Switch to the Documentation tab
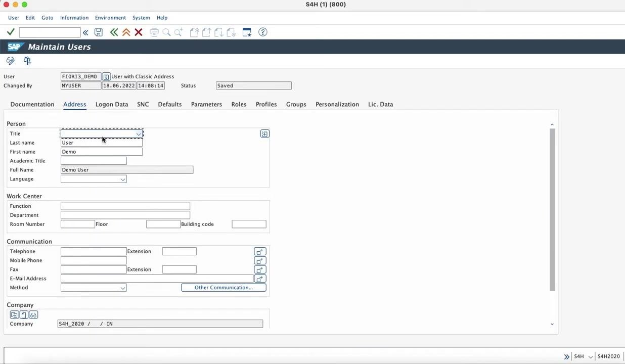 [32, 105]
